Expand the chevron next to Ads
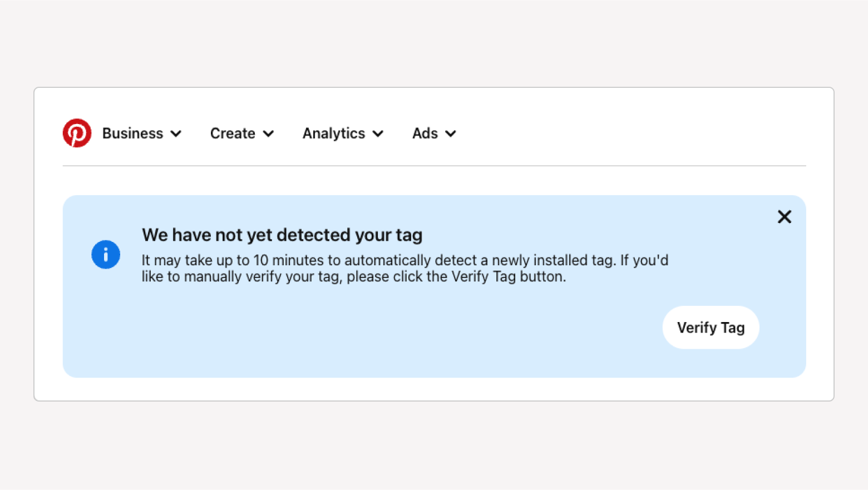 point(451,134)
